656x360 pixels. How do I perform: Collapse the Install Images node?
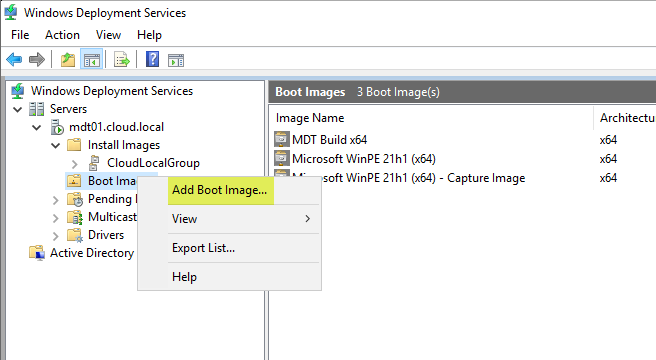coord(56,145)
